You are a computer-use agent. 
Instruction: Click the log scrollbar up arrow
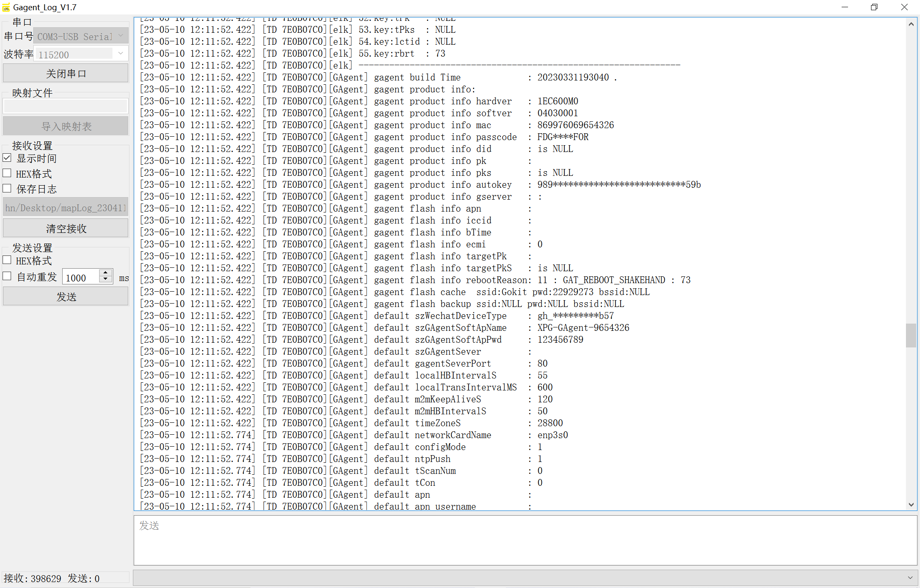(x=911, y=24)
